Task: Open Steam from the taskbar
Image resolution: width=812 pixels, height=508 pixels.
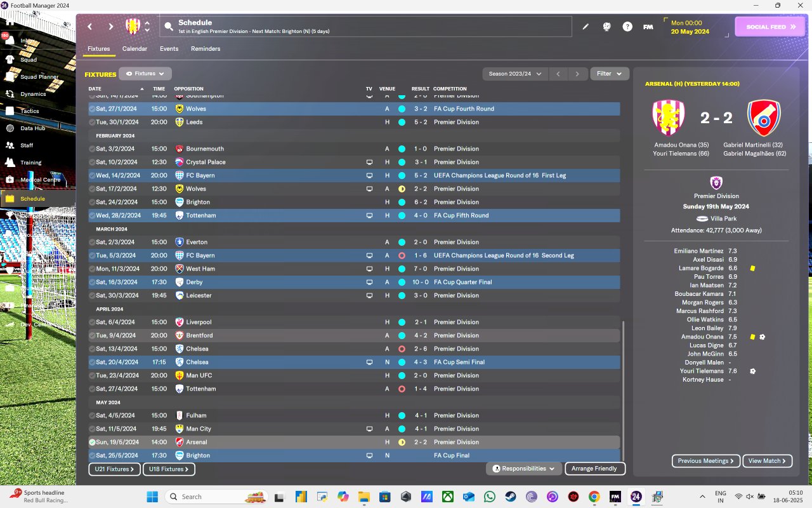Action: (x=510, y=497)
